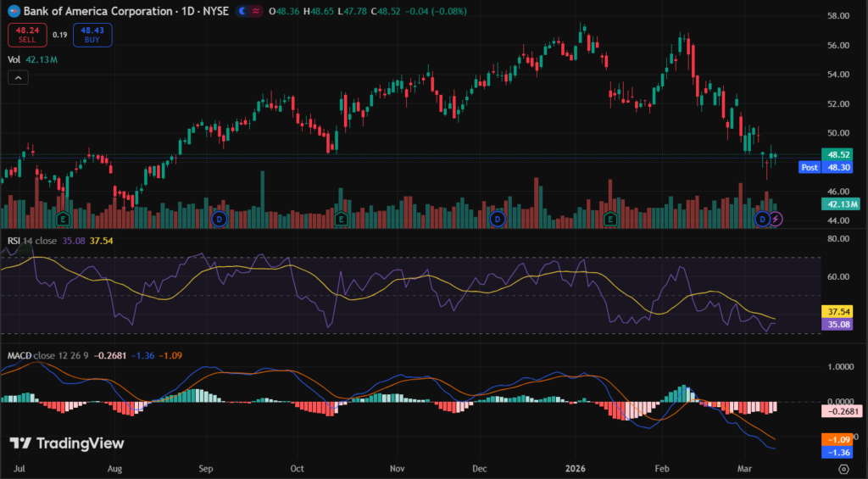
Task: Click the green 48.52 current price label
Action: pos(841,155)
